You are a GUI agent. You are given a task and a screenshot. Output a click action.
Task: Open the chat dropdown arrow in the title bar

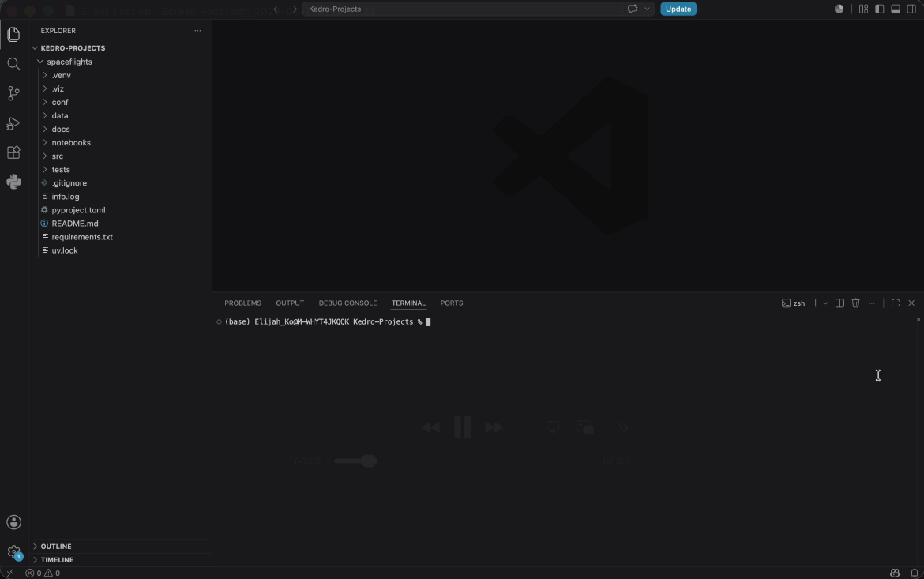[x=647, y=9]
